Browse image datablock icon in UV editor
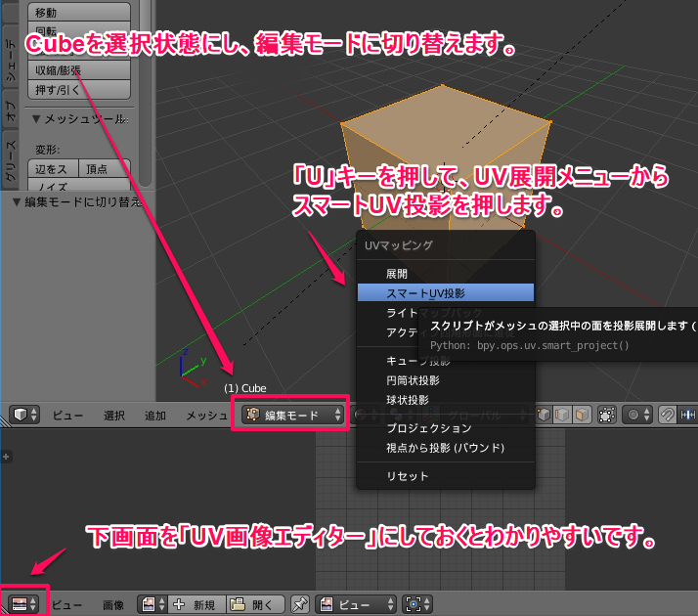This screenshot has height=616, width=698. [152, 604]
